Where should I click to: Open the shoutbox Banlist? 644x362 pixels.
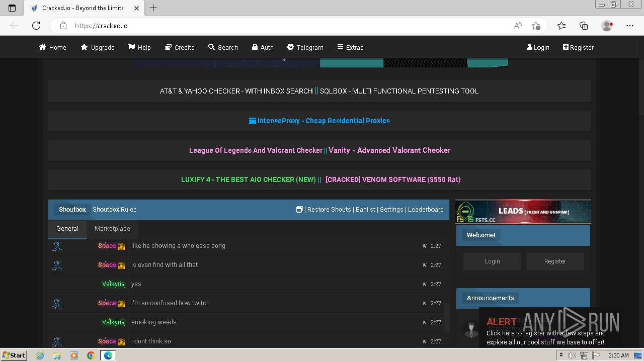pyautogui.click(x=366, y=210)
